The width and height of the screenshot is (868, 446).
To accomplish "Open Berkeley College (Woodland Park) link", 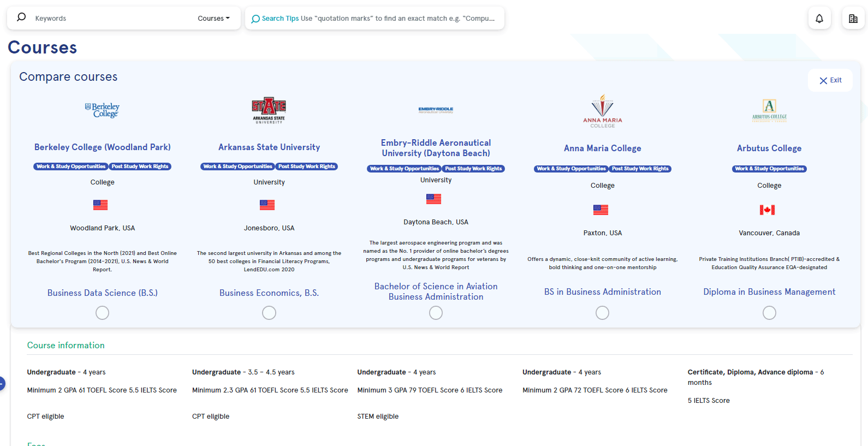I will [x=103, y=147].
